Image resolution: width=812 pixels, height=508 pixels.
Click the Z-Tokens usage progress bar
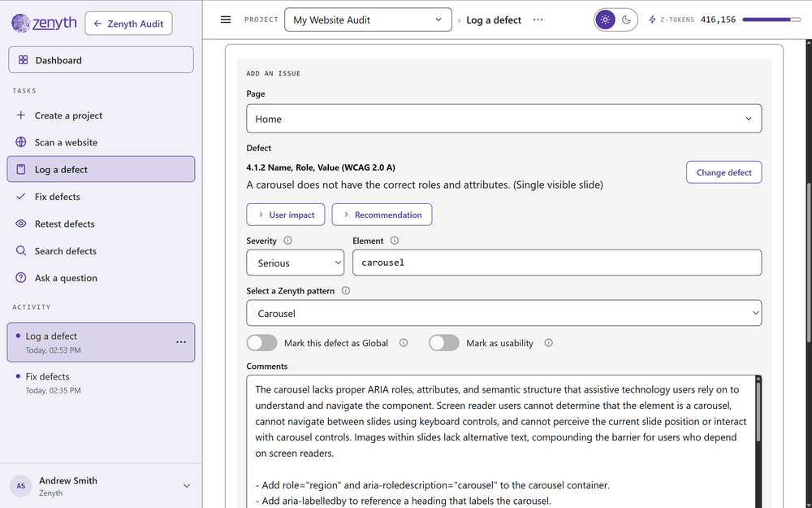[x=771, y=20]
